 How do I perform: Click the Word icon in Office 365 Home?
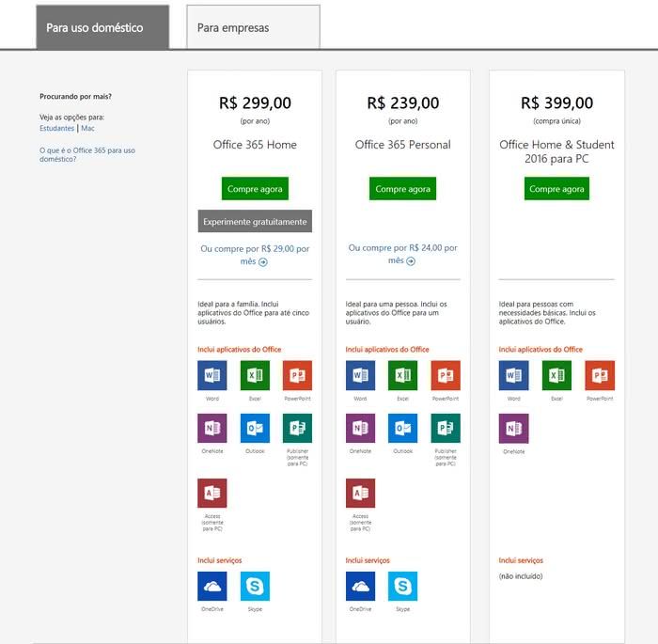tap(212, 375)
